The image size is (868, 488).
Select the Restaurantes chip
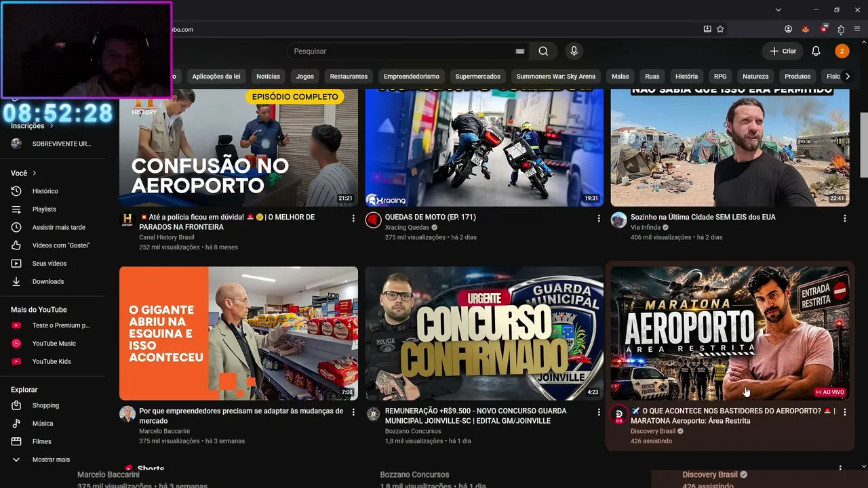pos(349,77)
